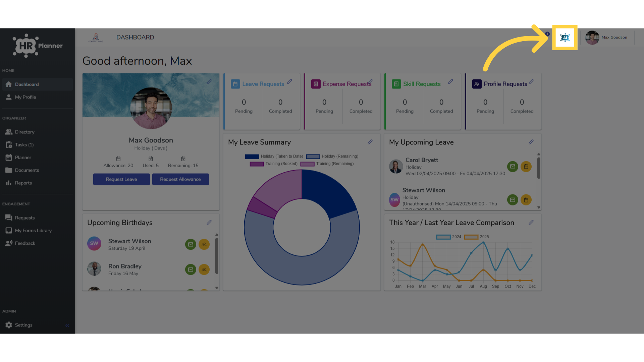Viewport: 644px width, 362px height.
Task: Open the Planner page
Action: click(38, 158)
